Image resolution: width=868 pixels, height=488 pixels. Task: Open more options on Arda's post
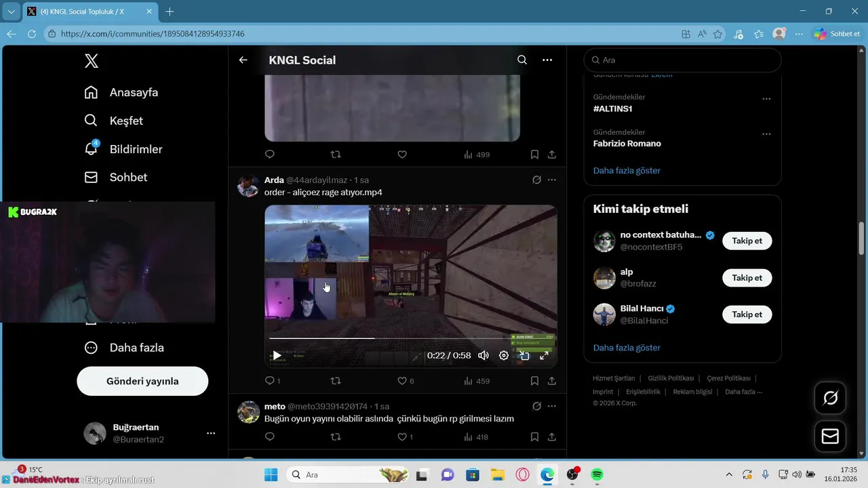tap(552, 180)
